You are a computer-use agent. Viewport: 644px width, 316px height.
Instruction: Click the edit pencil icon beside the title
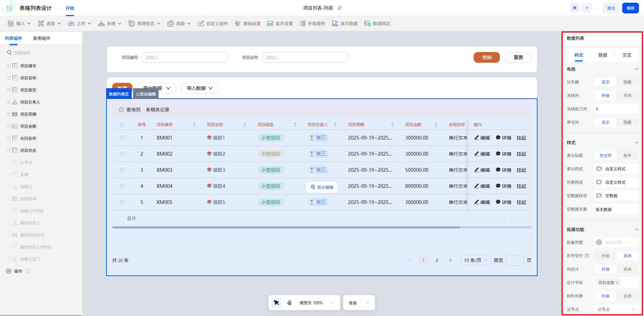[340, 8]
